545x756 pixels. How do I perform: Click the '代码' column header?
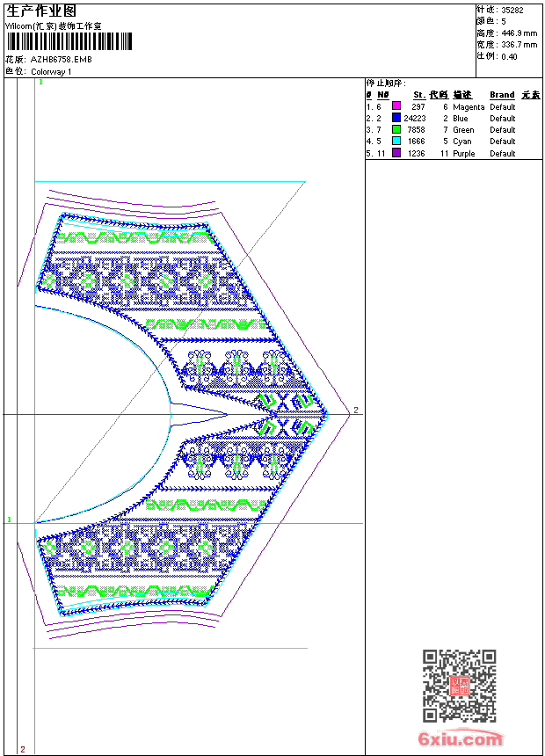(x=439, y=95)
